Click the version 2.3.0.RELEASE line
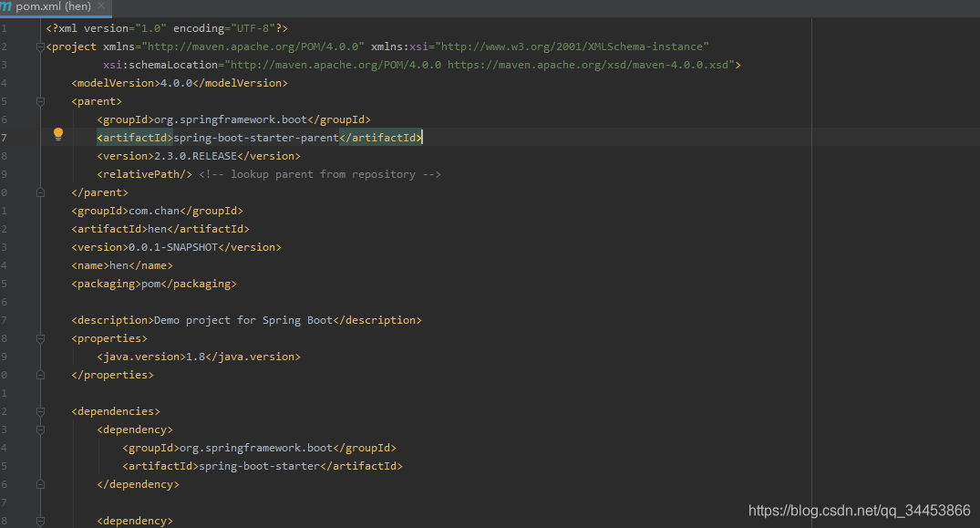Viewport: 980px width, 528px height. coord(199,156)
